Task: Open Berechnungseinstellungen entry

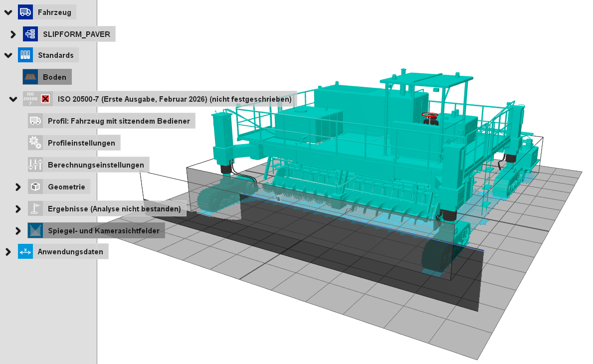Action: click(96, 165)
